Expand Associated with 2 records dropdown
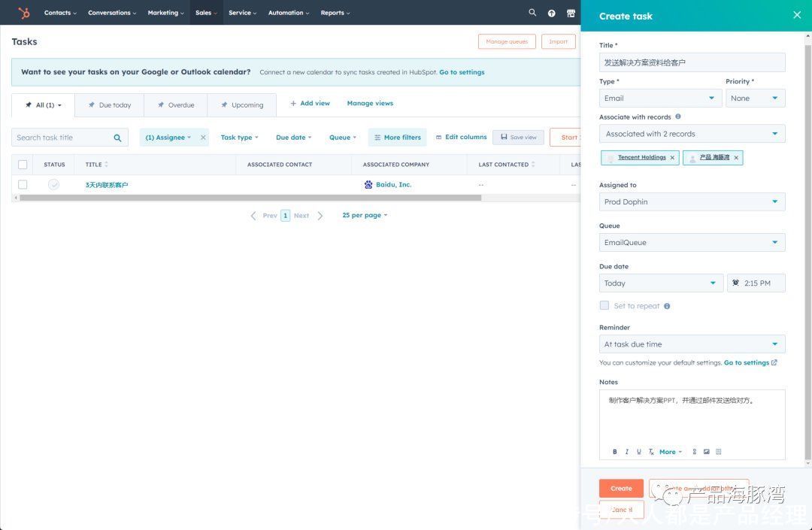Image resolution: width=812 pixels, height=530 pixels. click(x=692, y=134)
